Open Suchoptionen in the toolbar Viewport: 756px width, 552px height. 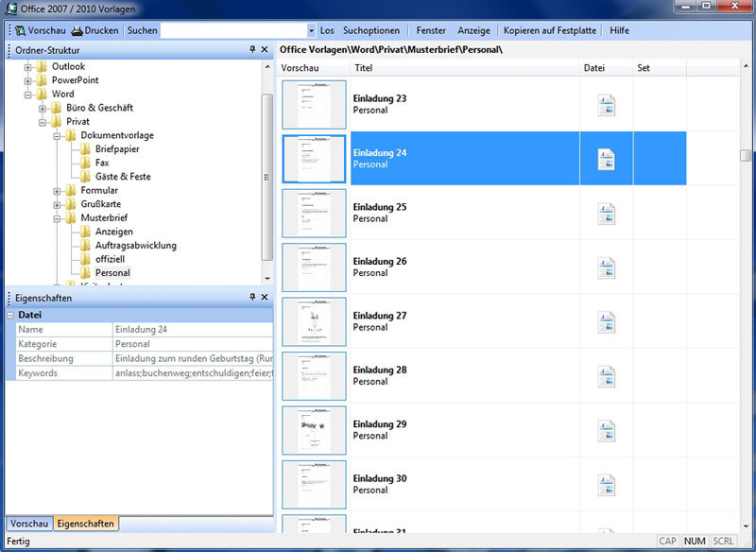coord(371,30)
